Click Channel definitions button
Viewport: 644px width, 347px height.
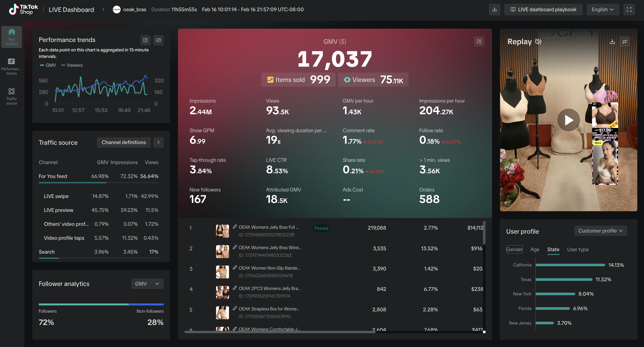click(124, 142)
